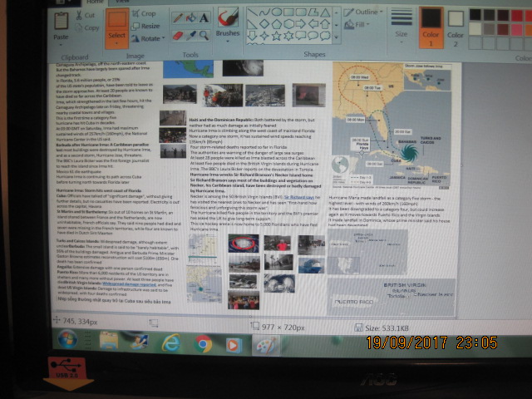The width and height of the screenshot is (532, 399).
Task: Choose the Up arrow shape
Action: pyautogui.click(x=325, y=24)
